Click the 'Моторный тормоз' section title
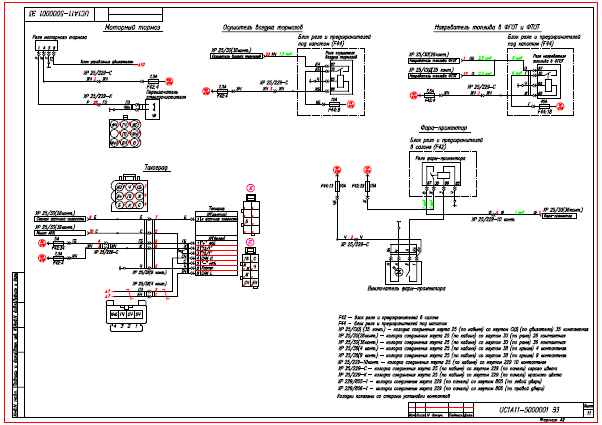Screen dimensions: 602x425 133,28
